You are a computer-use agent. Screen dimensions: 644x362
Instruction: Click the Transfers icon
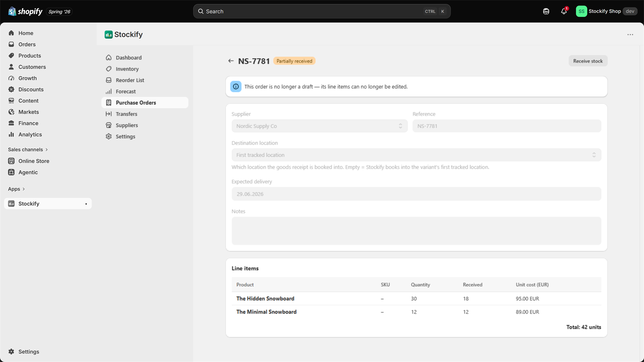[x=109, y=114]
